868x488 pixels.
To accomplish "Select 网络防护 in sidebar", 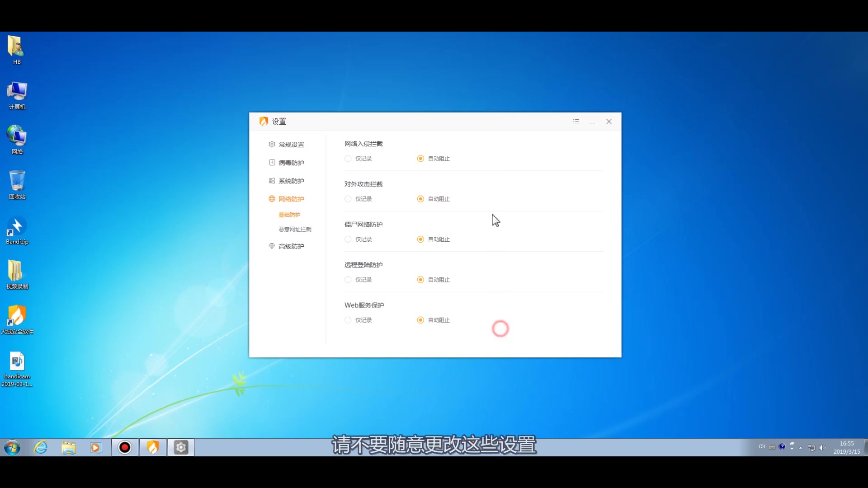I will 291,198.
